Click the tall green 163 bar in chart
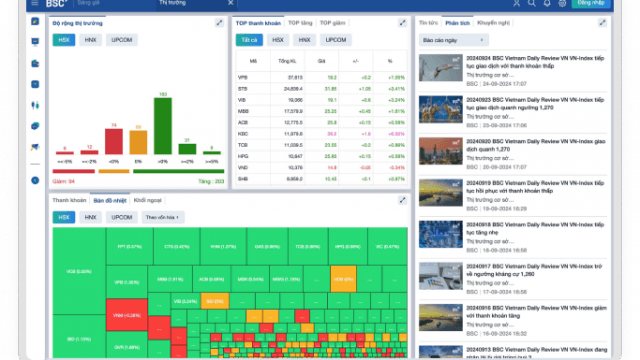This screenshot has width=640, height=360. pos(163,126)
